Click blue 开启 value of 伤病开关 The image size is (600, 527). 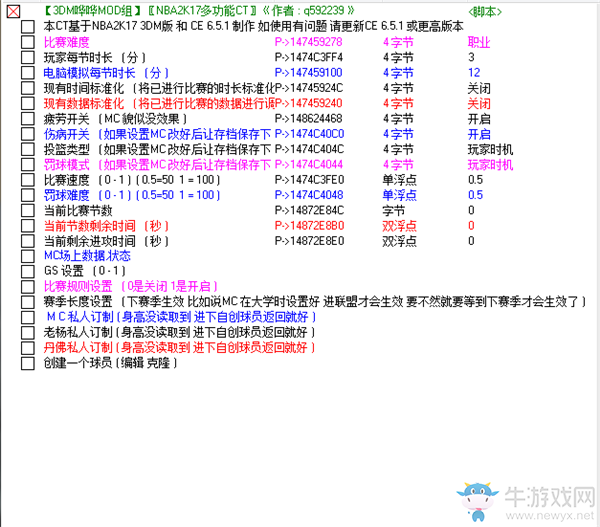coord(479,134)
